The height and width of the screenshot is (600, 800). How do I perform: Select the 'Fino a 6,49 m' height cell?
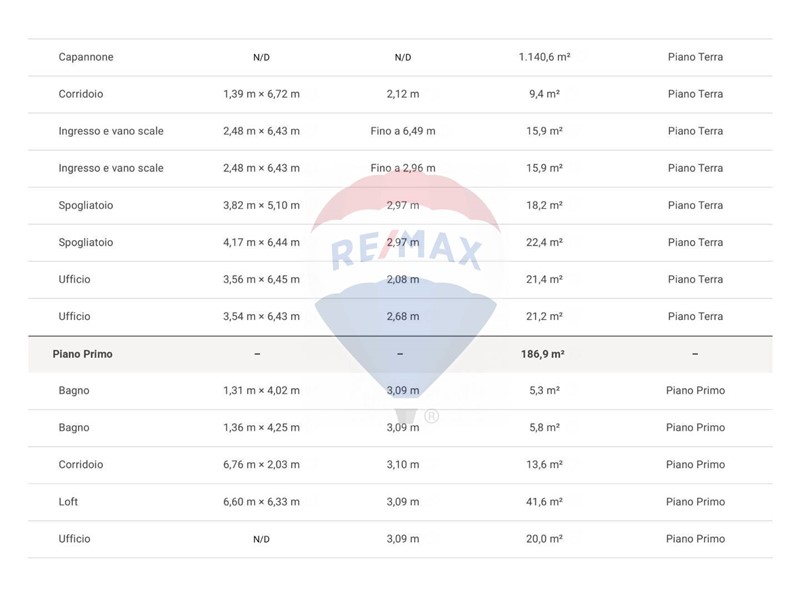click(402, 131)
